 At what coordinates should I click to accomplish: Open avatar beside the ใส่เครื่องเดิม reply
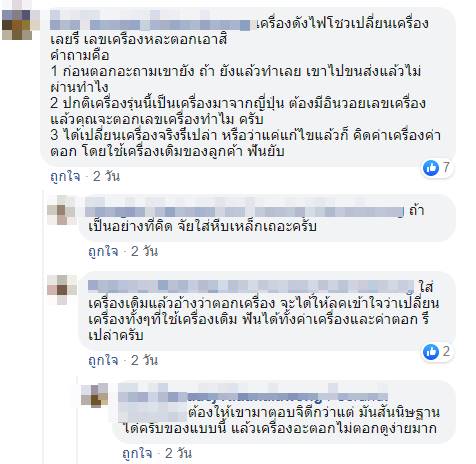[x=62, y=289]
